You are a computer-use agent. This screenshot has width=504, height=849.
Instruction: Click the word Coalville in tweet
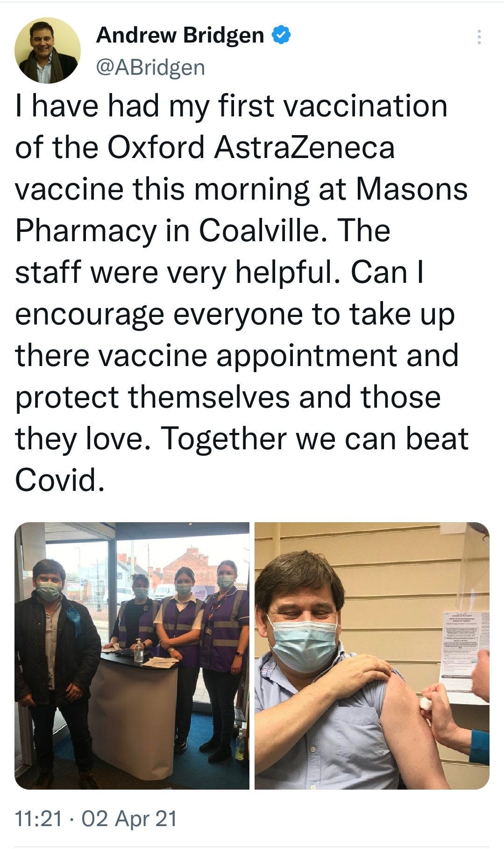[x=260, y=230]
